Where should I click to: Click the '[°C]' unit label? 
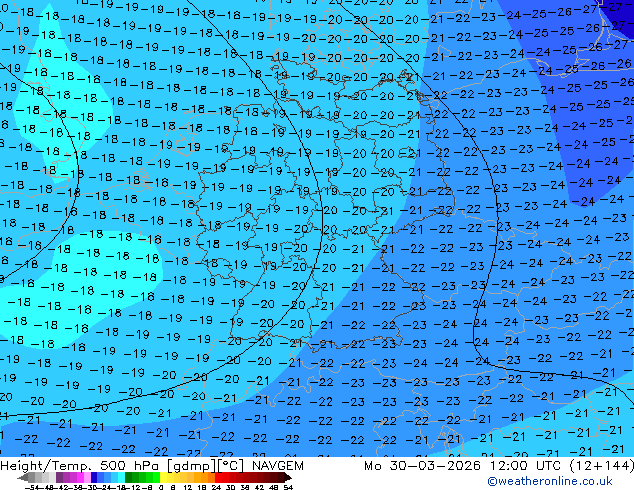230,466
